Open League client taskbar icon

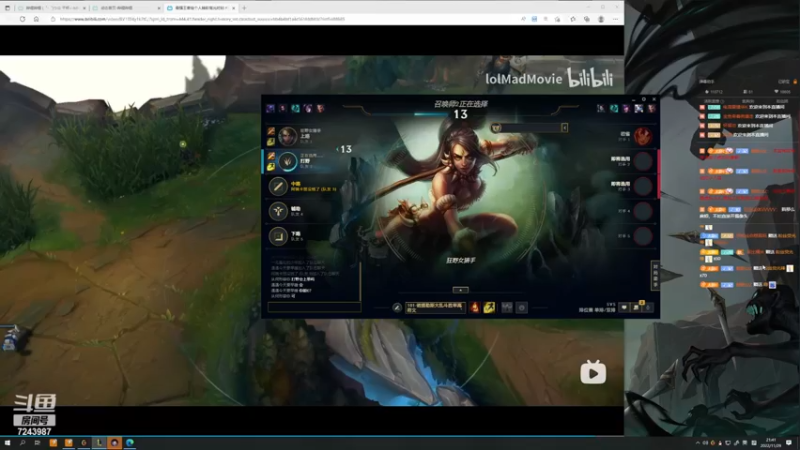(x=99, y=443)
